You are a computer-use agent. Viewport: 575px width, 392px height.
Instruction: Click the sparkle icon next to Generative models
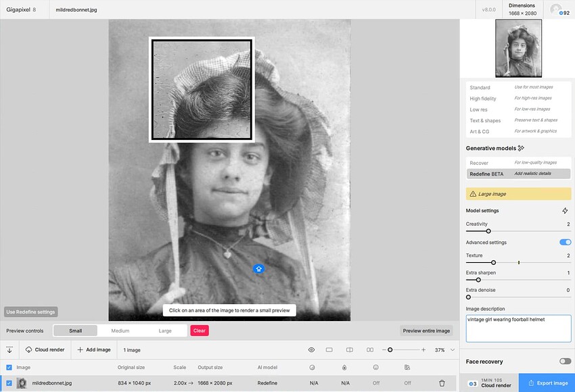coord(521,148)
